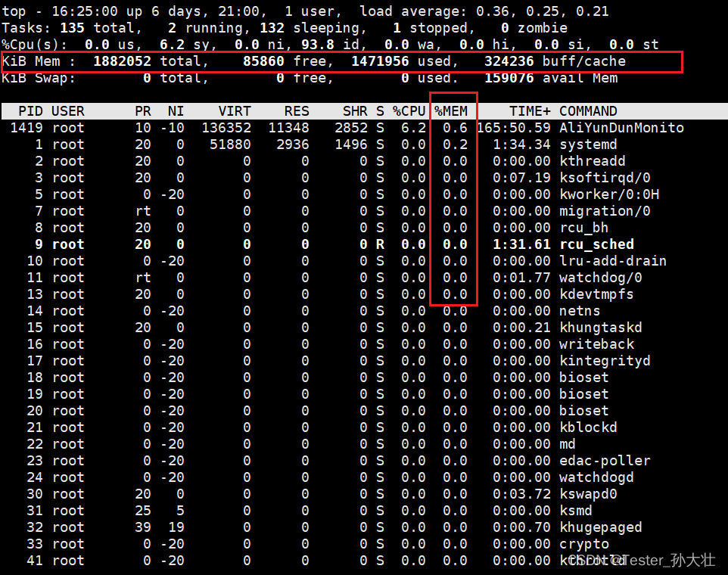Select the netns process name
Viewport: 728px width, 575px height.
pyautogui.click(x=580, y=311)
